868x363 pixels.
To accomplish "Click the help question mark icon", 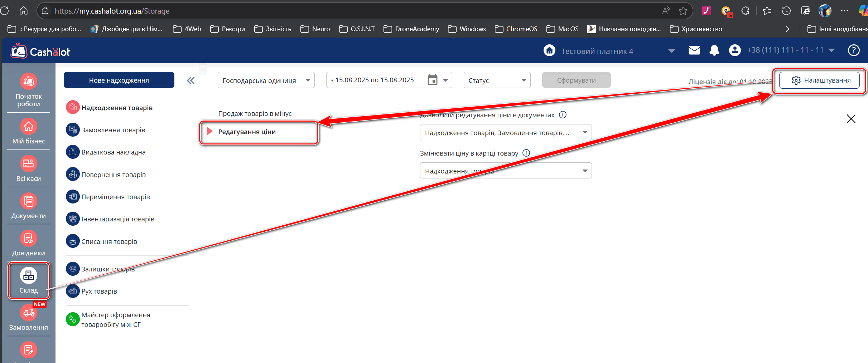I will (853, 50).
